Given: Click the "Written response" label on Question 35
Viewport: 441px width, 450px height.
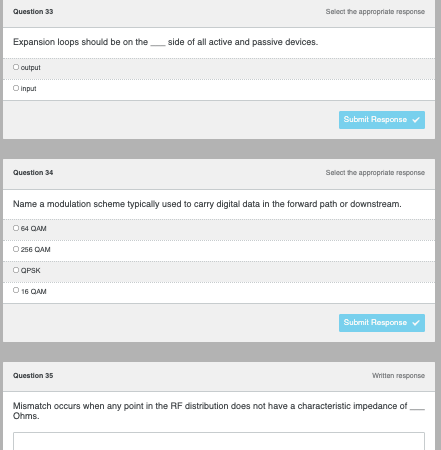Looking at the screenshot, I should 398,376.
